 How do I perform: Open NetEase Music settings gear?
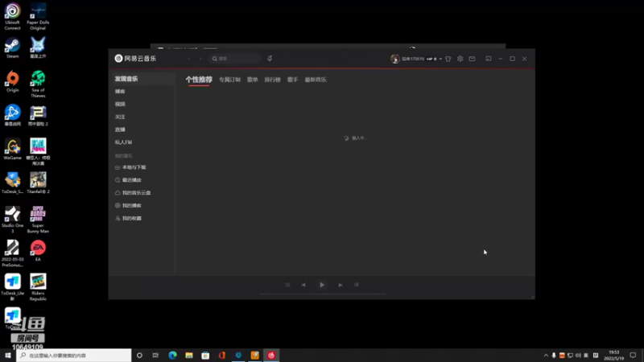[x=460, y=59]
